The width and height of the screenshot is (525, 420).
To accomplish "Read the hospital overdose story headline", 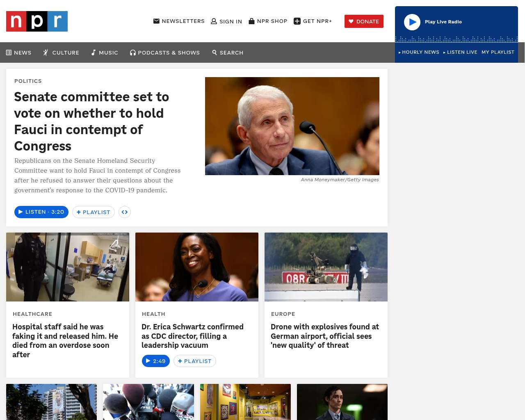I will point(65,340).
